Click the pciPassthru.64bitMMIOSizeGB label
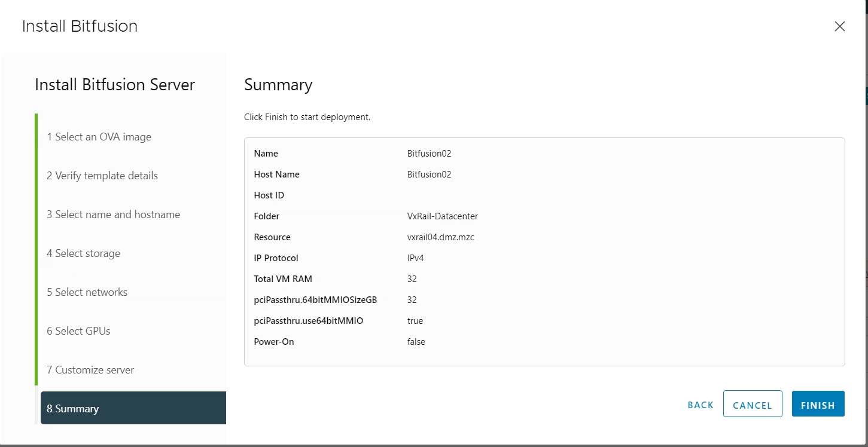This screenshot has width=868, height=447. click(315, 300)
